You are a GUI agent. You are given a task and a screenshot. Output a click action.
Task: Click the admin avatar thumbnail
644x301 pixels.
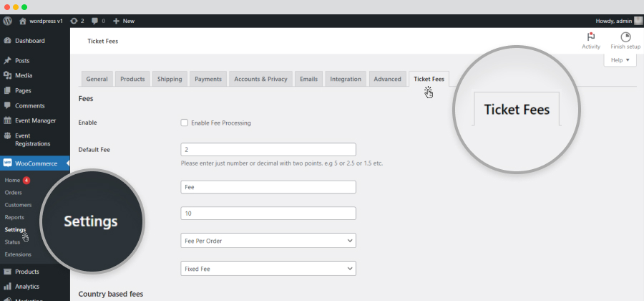pyautogui.click(x=638, y=21)
